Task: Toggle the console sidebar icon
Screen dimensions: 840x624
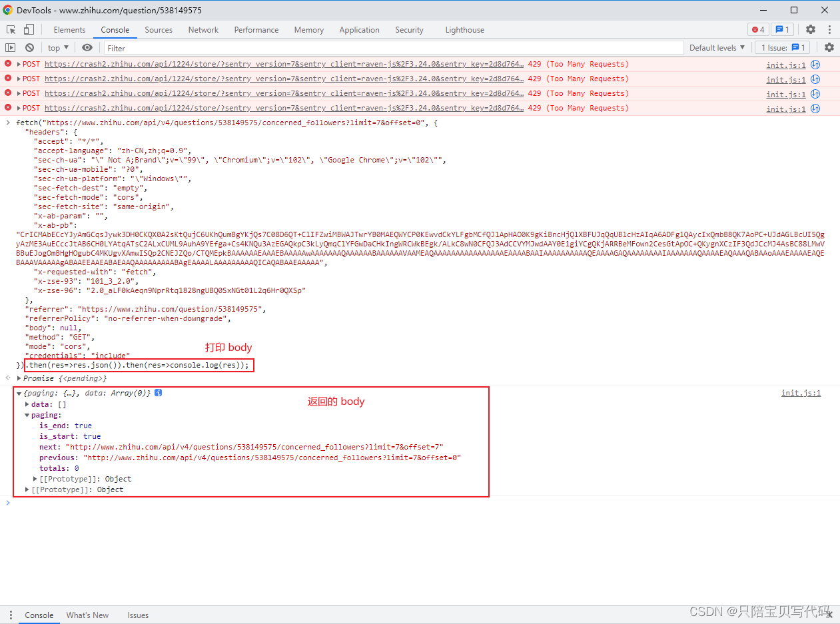Action: (10, 47)
